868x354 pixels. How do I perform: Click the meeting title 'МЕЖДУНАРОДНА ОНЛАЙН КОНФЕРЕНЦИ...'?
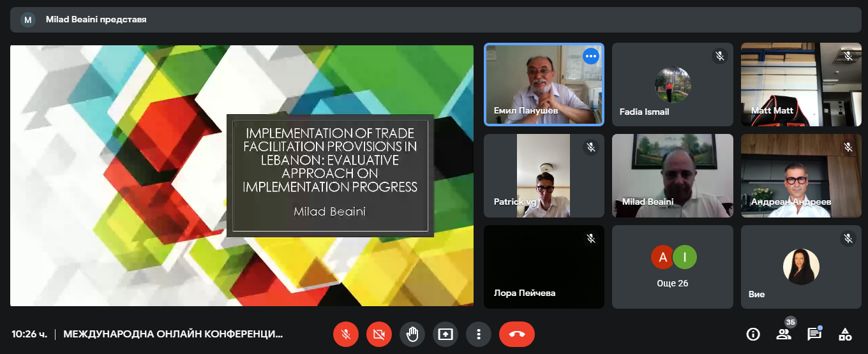[173, 334]
